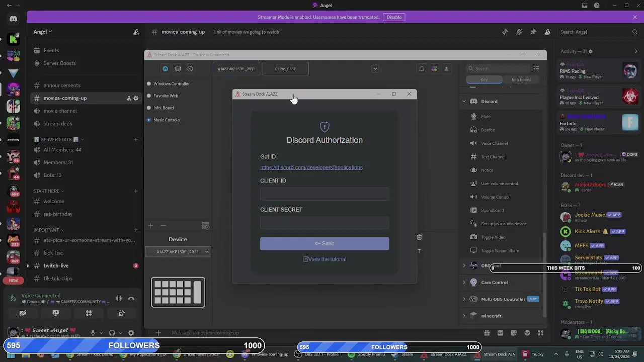Click the key action list scrollbar

click(544, 274)
